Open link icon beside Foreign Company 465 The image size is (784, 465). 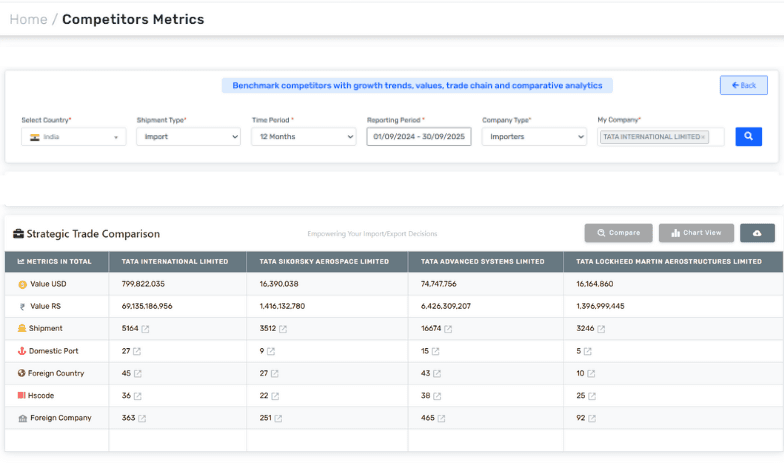point(441,418)
